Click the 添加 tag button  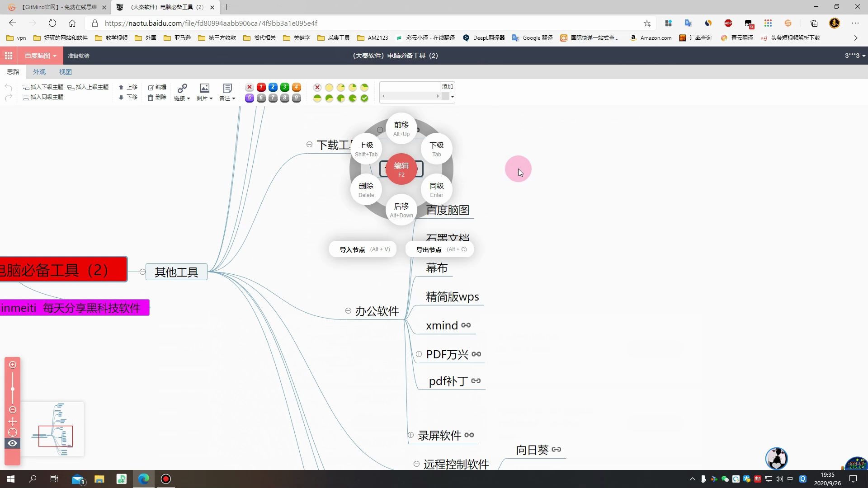coord(448,87)
